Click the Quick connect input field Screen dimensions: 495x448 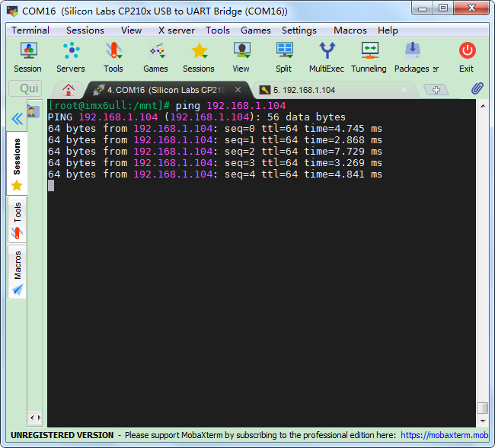[x=26, y=88]
